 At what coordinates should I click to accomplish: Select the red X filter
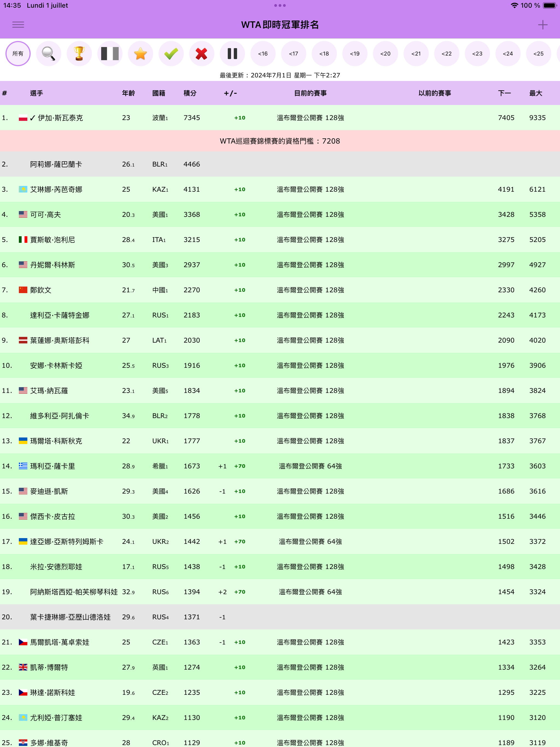(x=202, y=54)
